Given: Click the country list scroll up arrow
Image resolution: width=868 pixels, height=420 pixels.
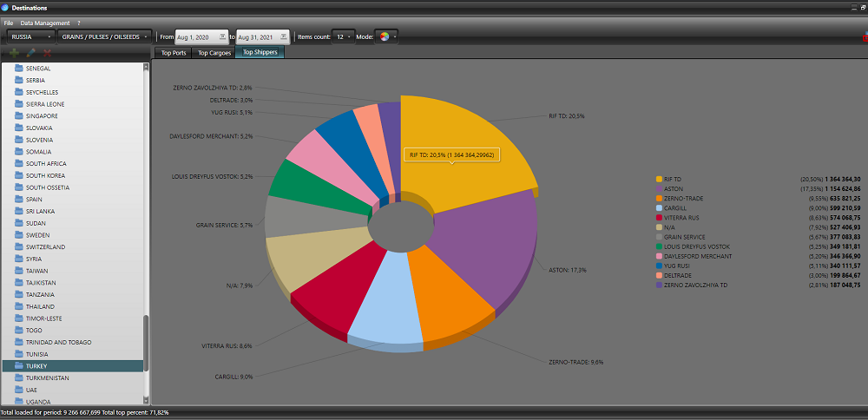Looking at the screenshot, I should [146, 67].
